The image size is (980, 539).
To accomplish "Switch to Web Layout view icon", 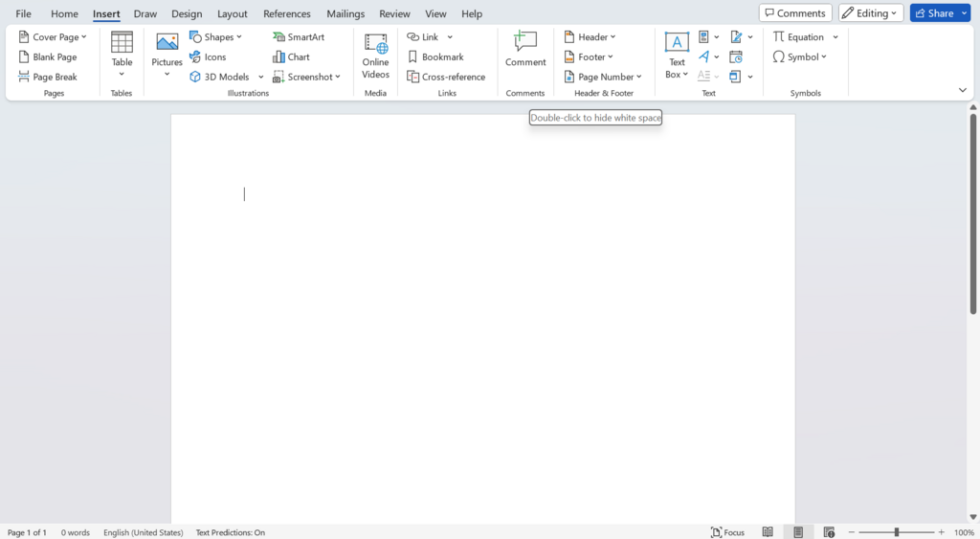I will tap(829, 532).
